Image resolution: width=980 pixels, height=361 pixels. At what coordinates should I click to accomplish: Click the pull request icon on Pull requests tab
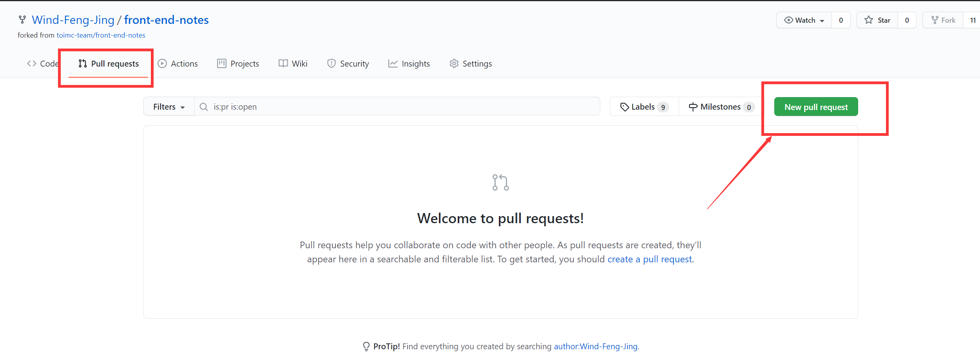pos(82,63)
